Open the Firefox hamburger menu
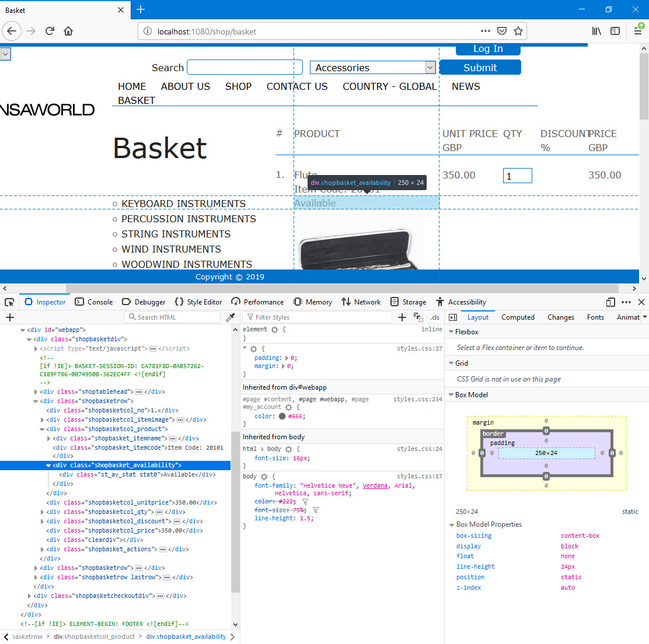 (638, 31)
